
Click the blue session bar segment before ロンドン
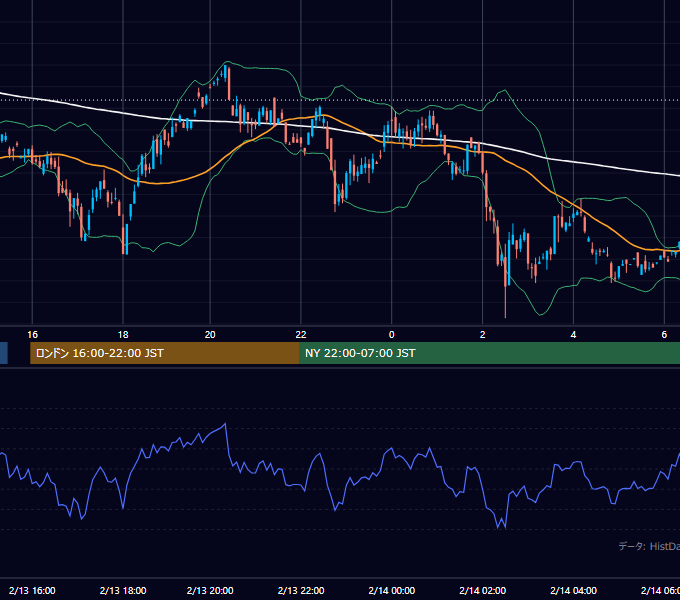3,353
